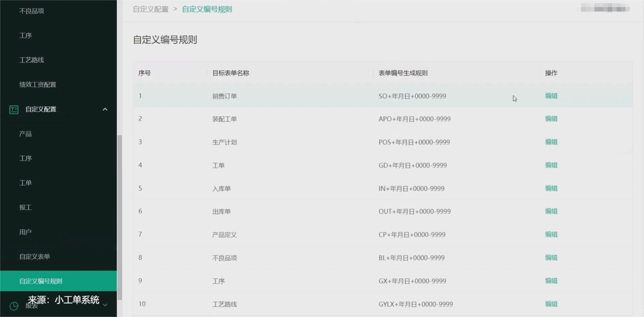
Task: Click the 自定义配置 form icon in sidebar
Action: click(x=14, y=109)
